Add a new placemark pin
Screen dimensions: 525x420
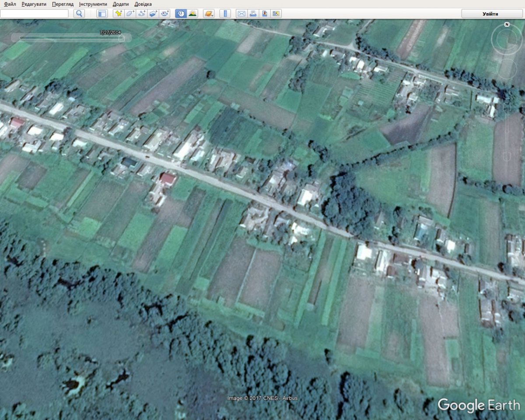pyautogui.click(x=119, y=14)
